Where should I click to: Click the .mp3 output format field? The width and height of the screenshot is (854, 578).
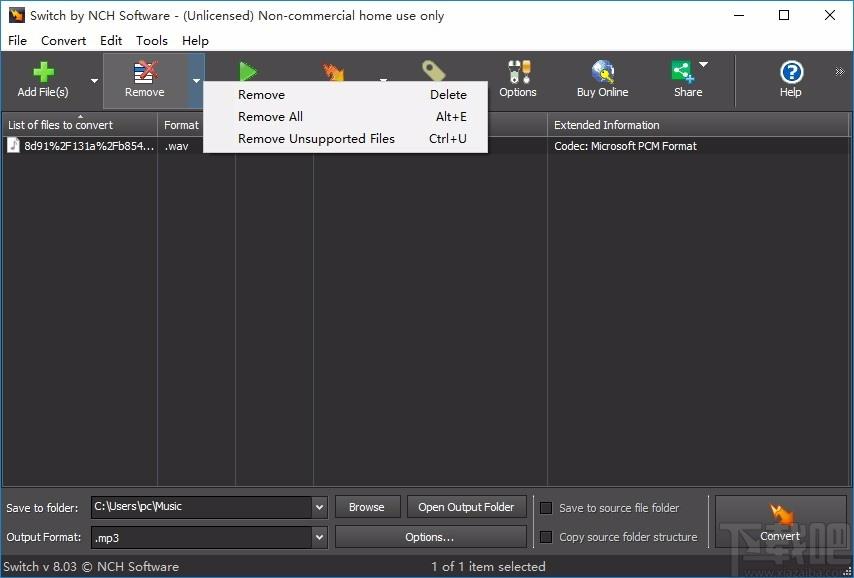pos(202,537)
